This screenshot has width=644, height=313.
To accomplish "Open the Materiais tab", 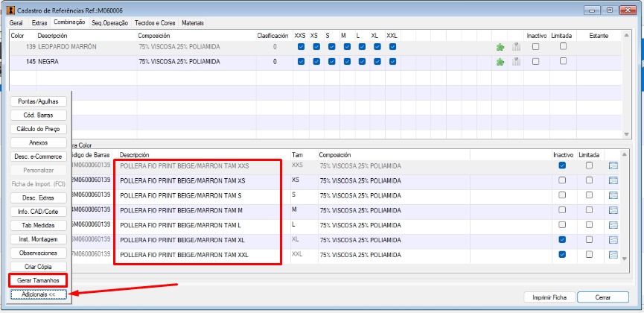I will [x=193, y=23].
